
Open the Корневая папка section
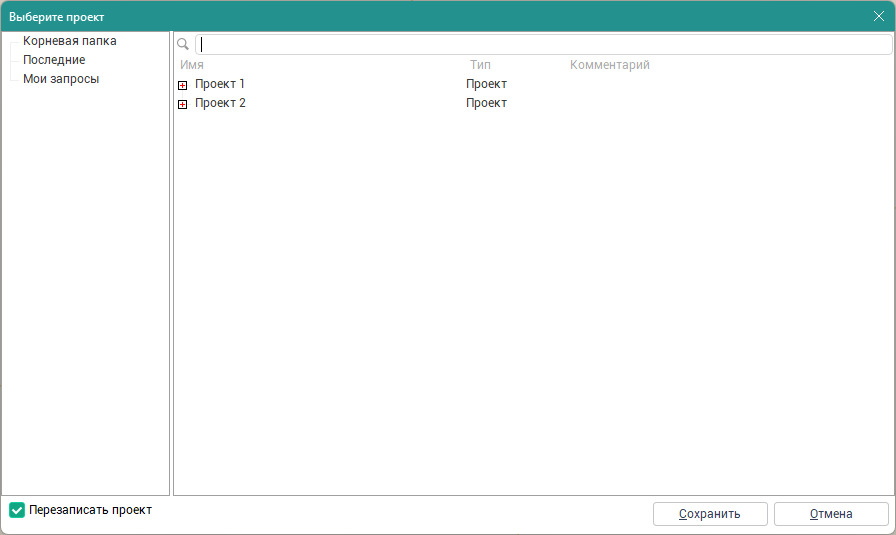click(x=69, y=41)
